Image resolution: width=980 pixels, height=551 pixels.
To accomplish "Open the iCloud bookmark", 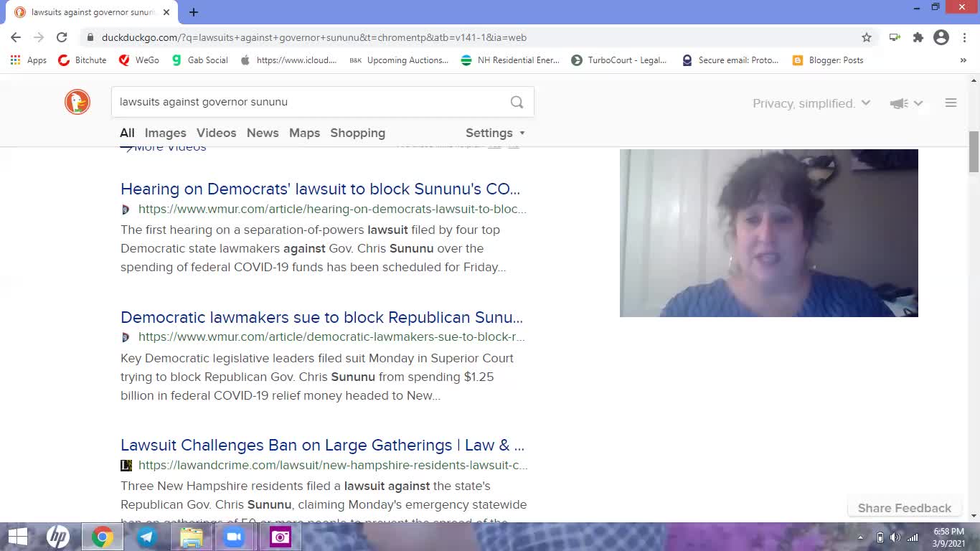I will [288, 60].
